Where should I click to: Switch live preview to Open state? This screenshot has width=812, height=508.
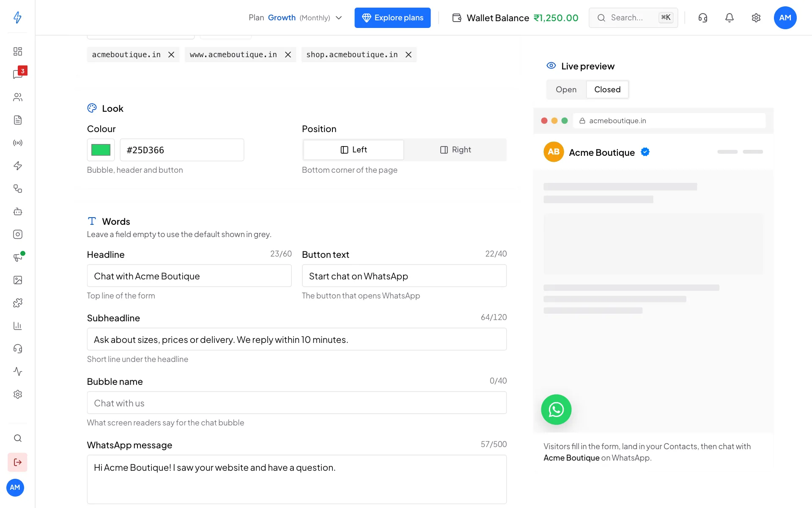(x=566, y=89)
